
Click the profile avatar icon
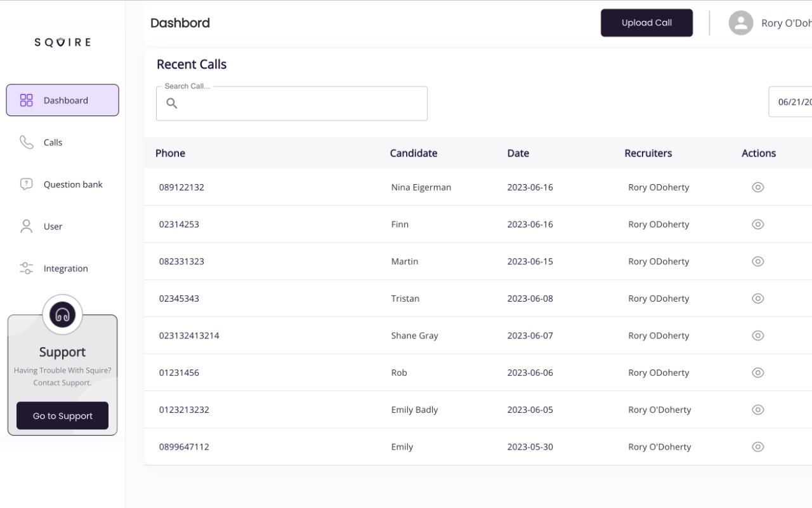coord(740,23)
